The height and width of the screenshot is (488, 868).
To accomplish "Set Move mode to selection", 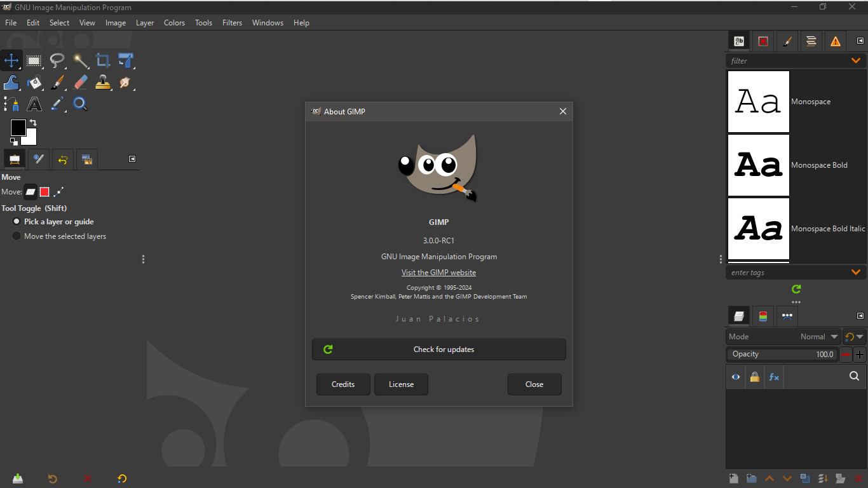I will [44, 191].
